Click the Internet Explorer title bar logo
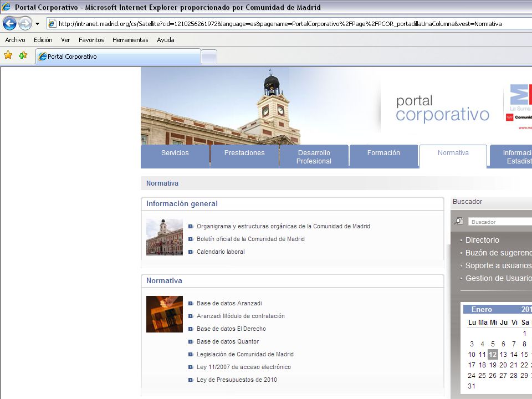 coord(6,7)
